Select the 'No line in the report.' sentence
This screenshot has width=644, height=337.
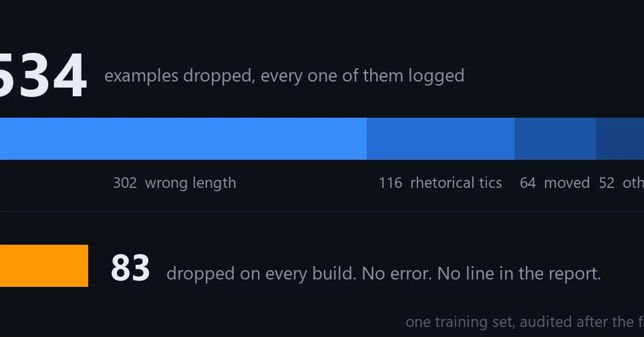coord(519,273)
